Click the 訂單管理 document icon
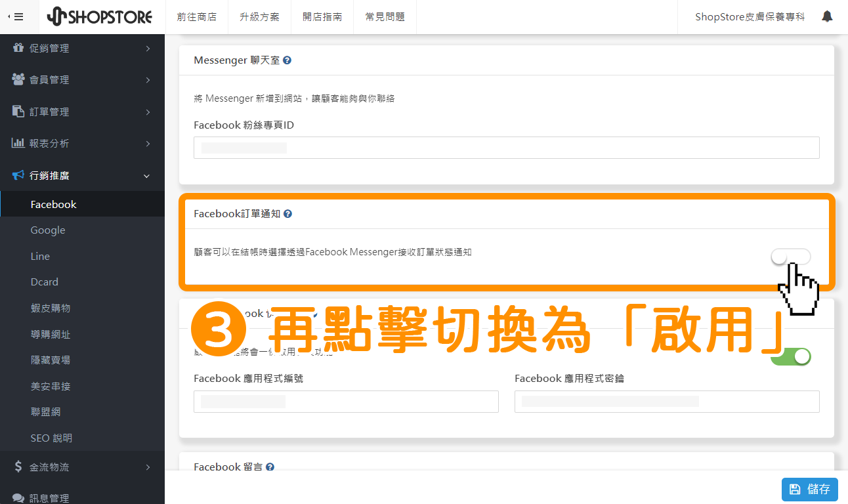This screenshot has height=504, width=848. pyautogui.click(x=18, y=112)
